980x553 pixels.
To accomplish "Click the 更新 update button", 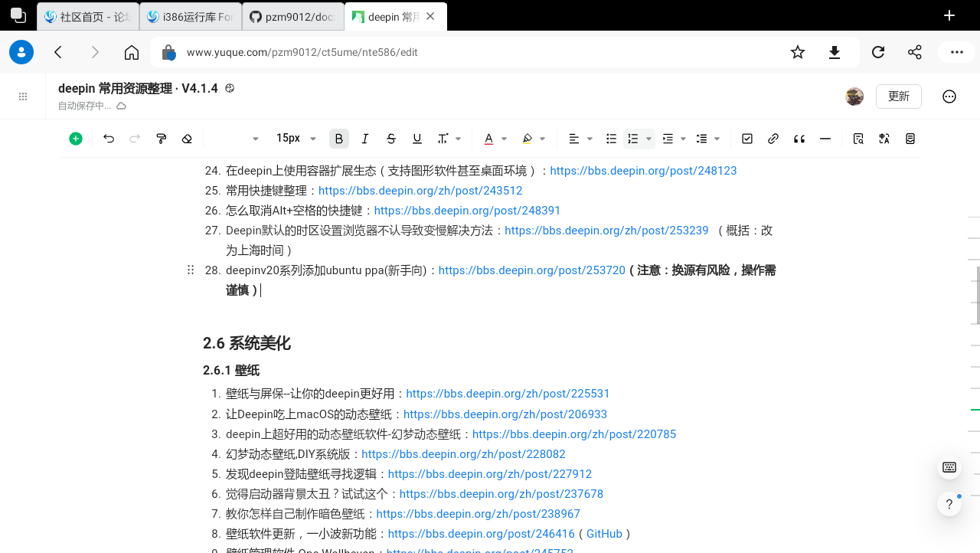I will click(x=898, y=96).
